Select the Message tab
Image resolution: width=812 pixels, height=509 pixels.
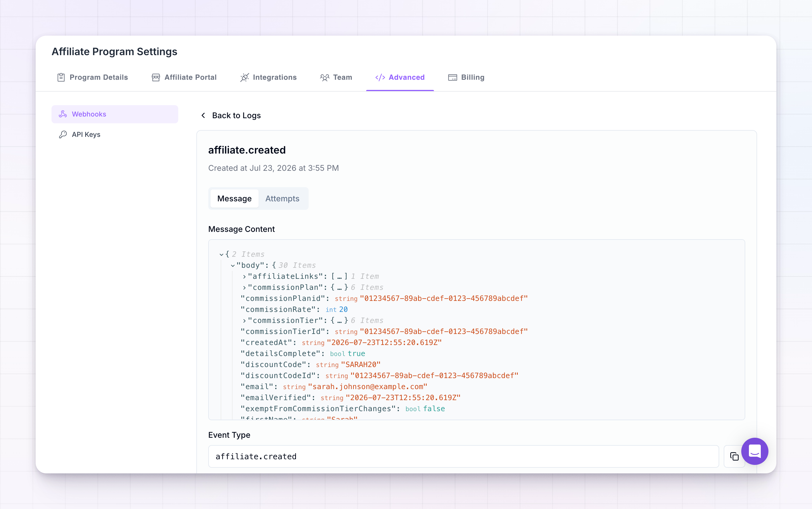234,199
